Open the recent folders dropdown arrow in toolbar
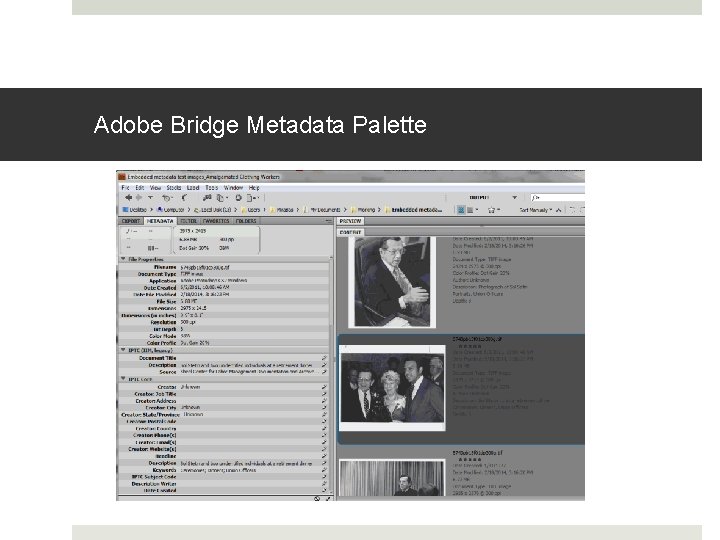Screen dimensions: 720x540 [x=150, y=197]
